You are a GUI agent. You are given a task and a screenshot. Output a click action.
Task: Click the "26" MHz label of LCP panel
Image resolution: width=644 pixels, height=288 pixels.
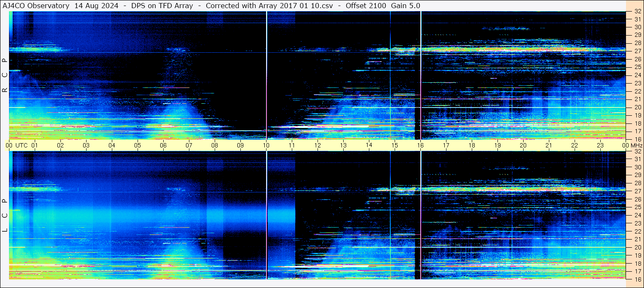[x=638, y=199]
